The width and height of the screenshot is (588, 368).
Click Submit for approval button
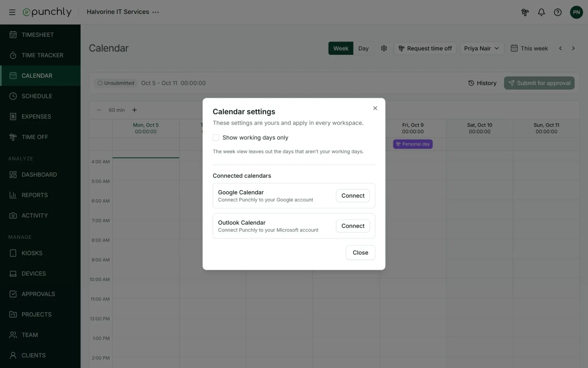pyautogui.click(x=539, y=83)
